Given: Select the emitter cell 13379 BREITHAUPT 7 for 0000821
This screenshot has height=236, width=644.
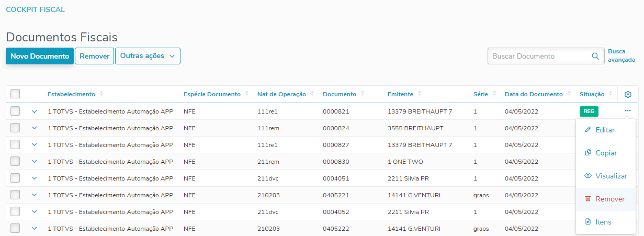Looking at the screenshot, I should coord(420,111).
